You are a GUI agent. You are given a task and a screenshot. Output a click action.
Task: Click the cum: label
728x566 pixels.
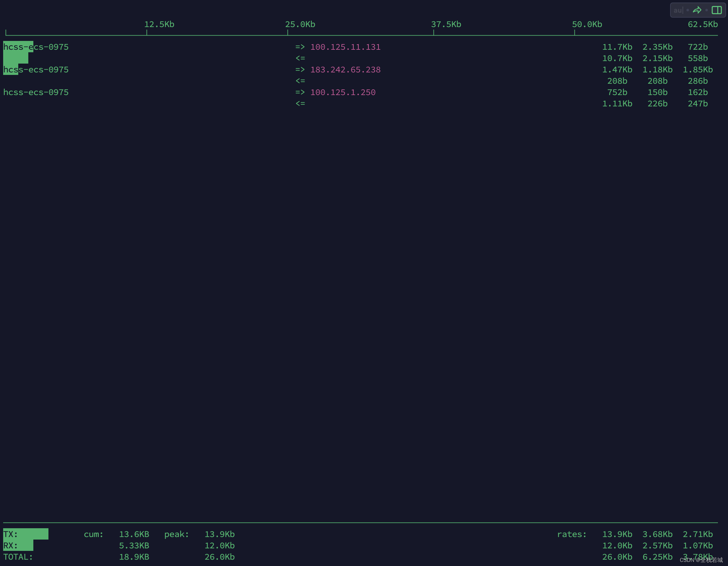point(94,534)
